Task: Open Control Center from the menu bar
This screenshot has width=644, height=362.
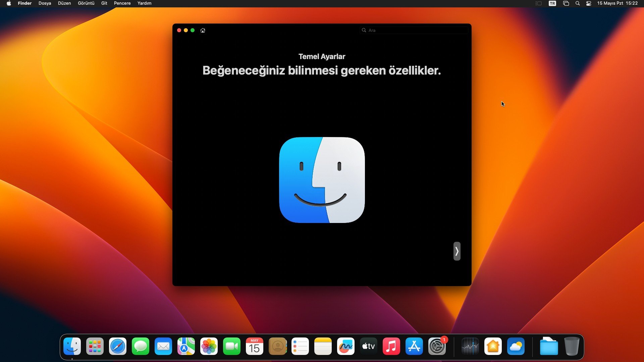Action: (x=589, y=3)
